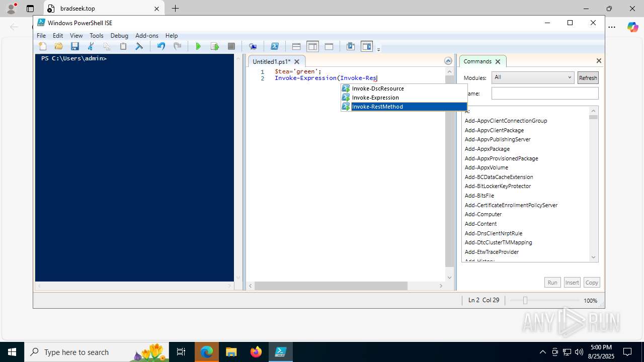Select Add-AppxVolume command
This screenshot has width=644, height=362.
(486, 167)
